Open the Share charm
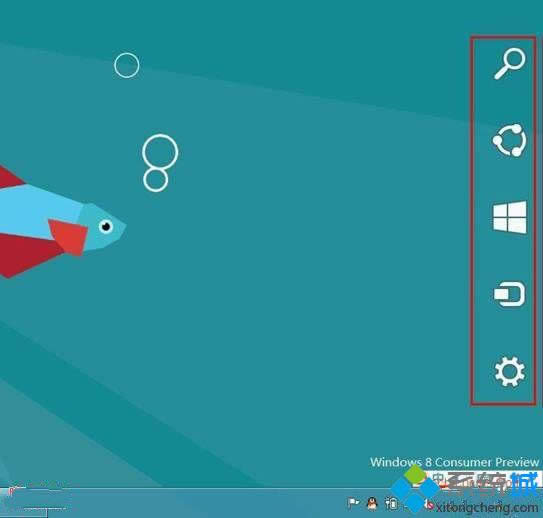 [x=509, y=140]
